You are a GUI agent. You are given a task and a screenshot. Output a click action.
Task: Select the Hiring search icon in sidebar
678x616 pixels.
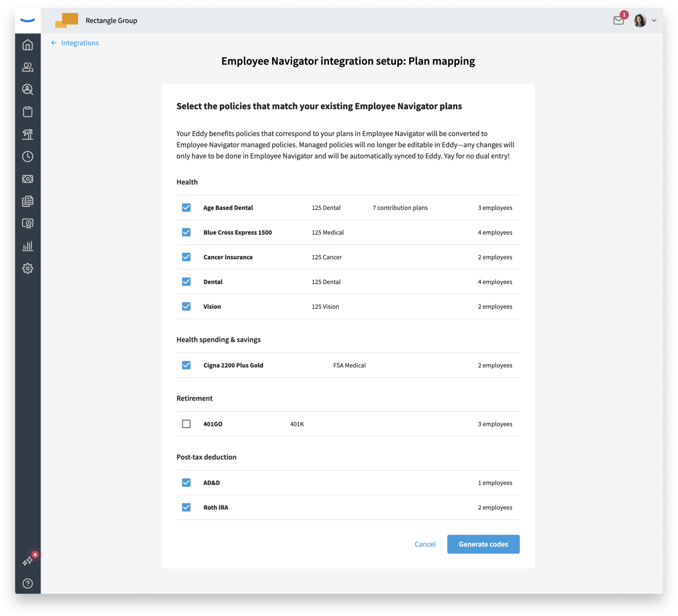tap(28, 90)
